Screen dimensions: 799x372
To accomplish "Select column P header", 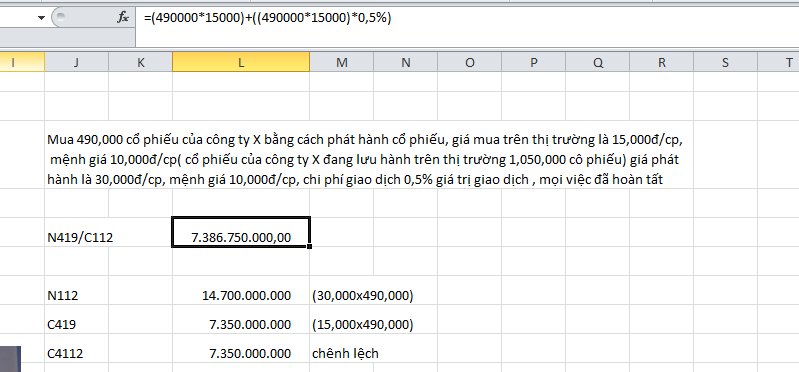I will [534, 62].
